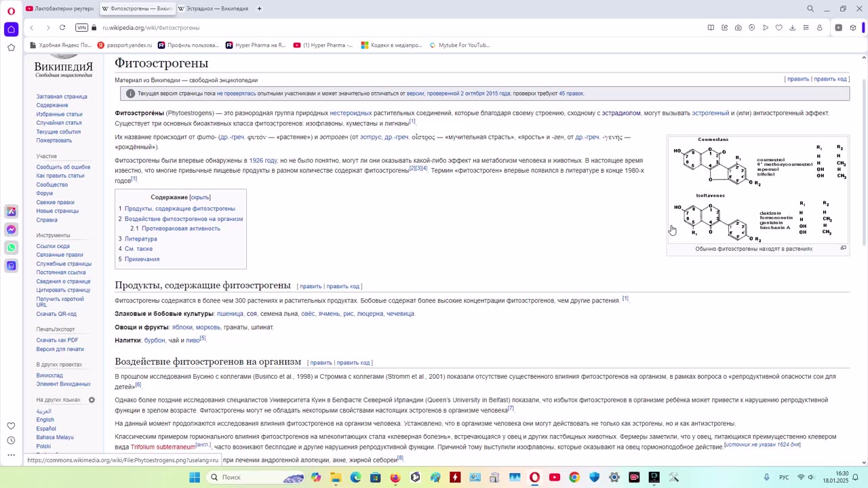868x488 pixels.
Task: Hide the table of contents via скрыть
Action: 200,197
